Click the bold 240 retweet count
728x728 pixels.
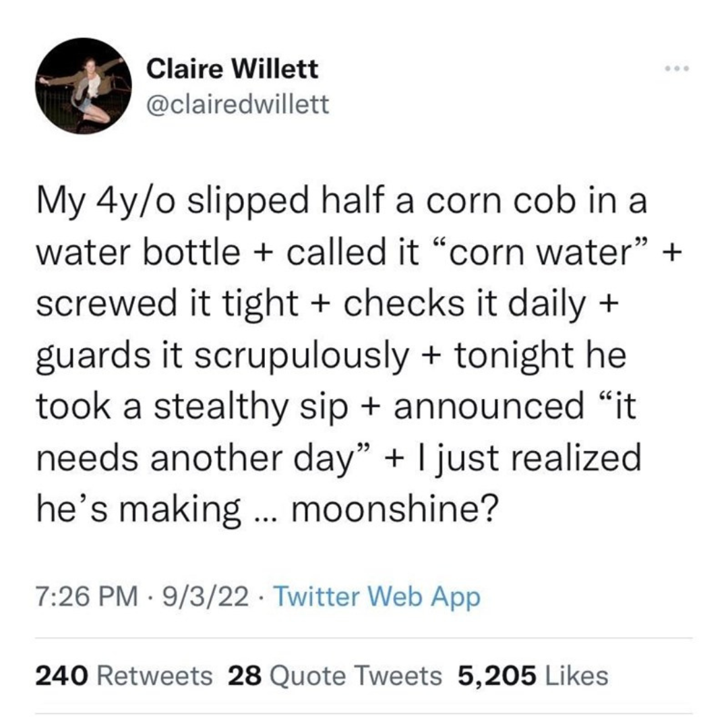(x=62, y=675)
